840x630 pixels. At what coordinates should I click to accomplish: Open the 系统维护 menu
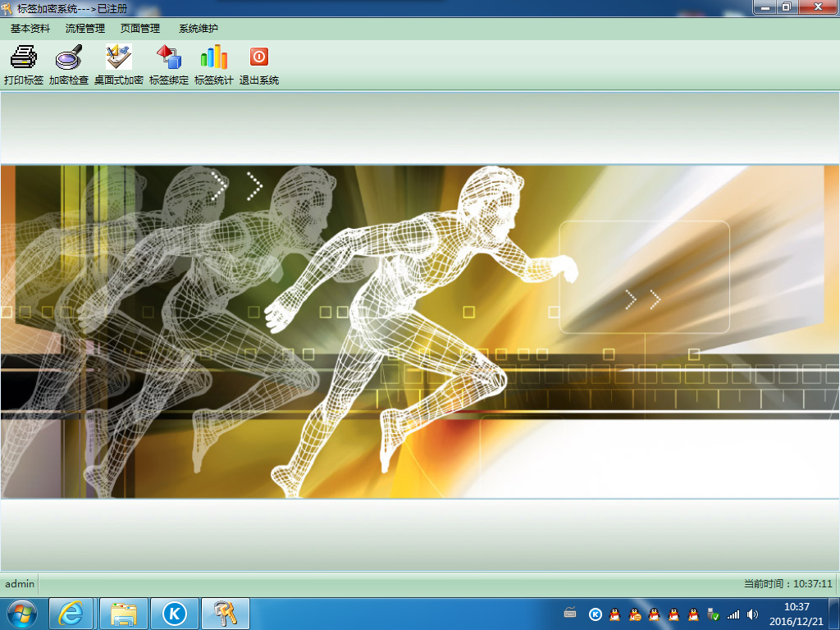(x=199, y=29)
